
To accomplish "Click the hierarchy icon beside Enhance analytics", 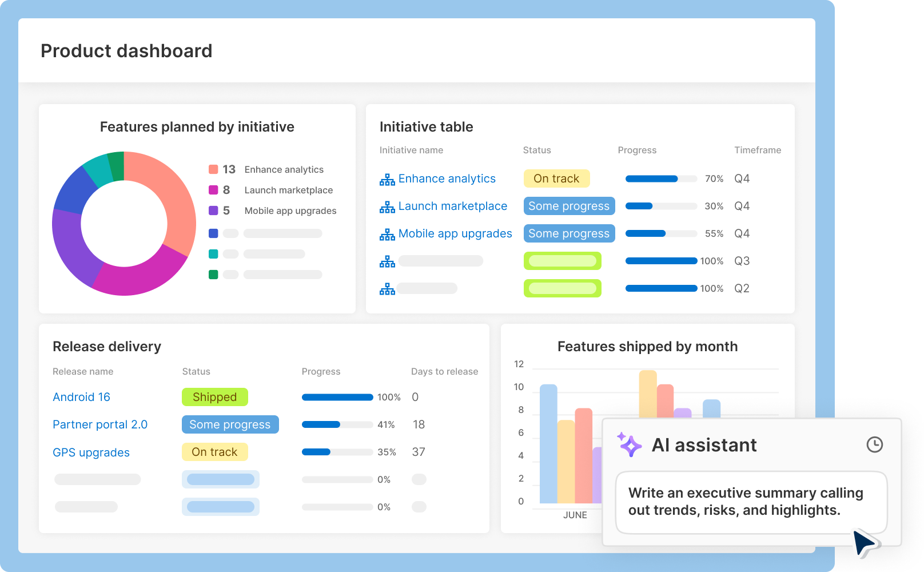I will (387, 180).
